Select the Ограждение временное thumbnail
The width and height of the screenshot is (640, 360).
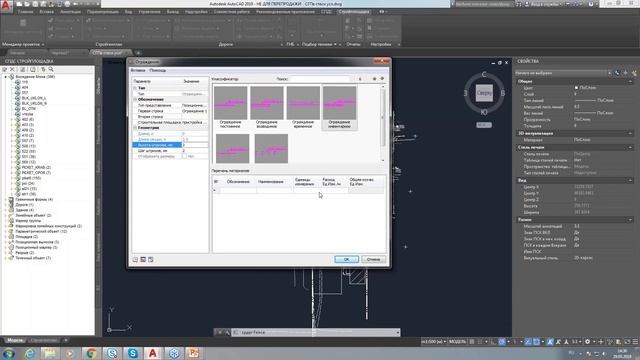303,107
